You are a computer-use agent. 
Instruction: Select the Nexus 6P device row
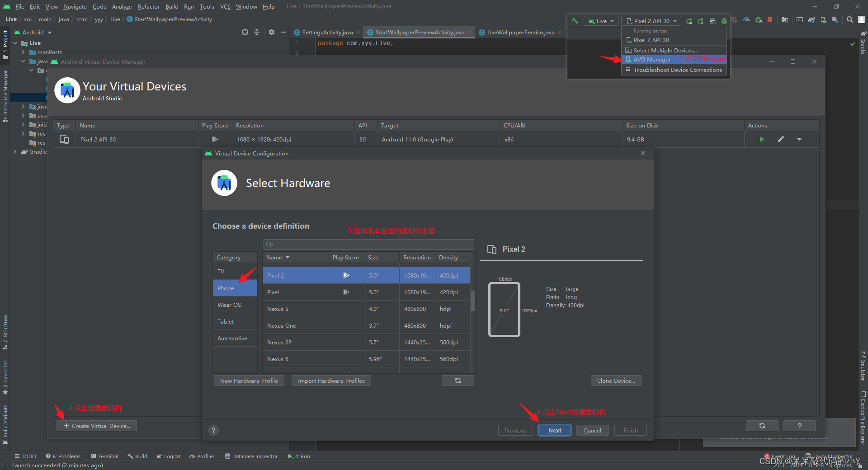(x=366, y=342)
